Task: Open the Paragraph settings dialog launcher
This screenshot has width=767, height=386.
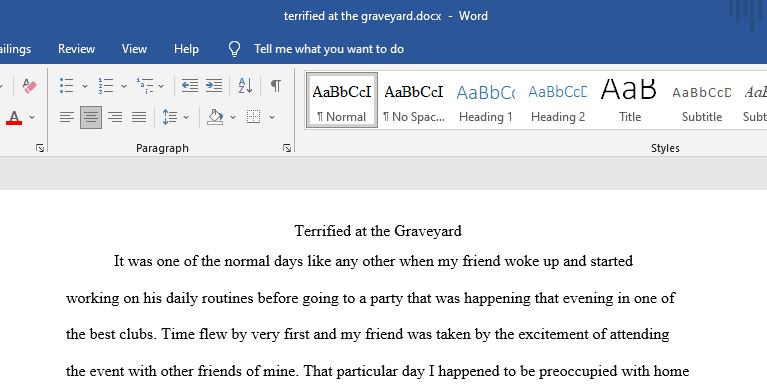Action: point(287,148)
